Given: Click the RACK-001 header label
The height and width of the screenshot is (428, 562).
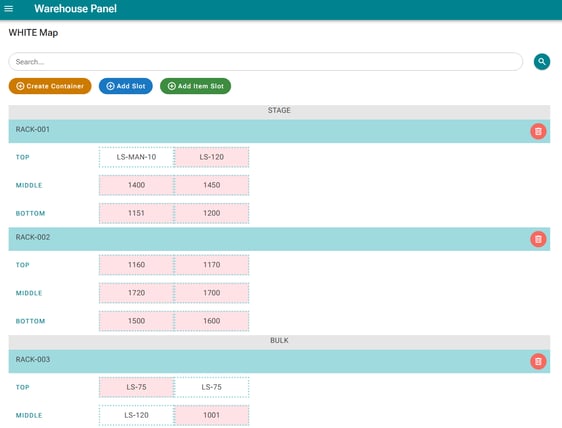Looking at the screenshot, I should click(x=33, y=129).
